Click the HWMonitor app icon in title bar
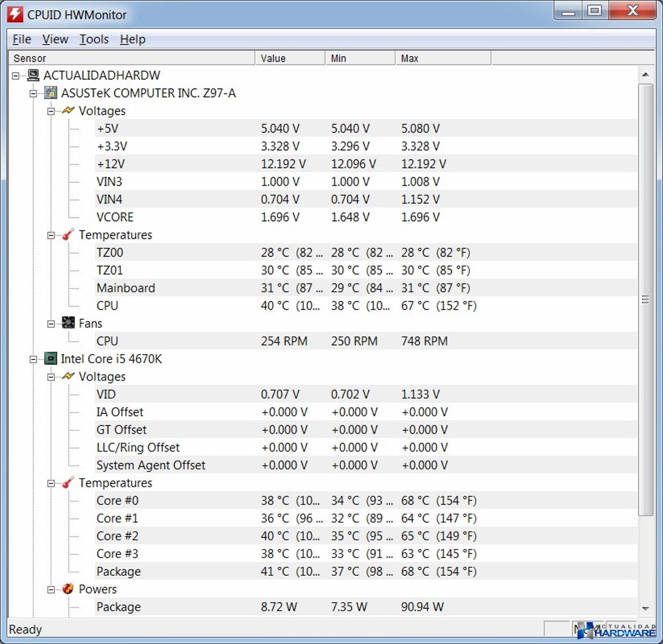 (x=15, y=14)
